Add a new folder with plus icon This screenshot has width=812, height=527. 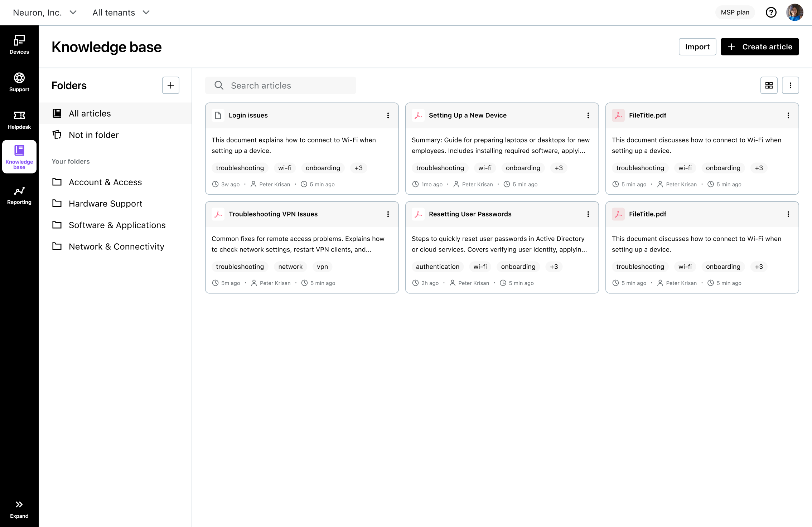pos(170,86)
